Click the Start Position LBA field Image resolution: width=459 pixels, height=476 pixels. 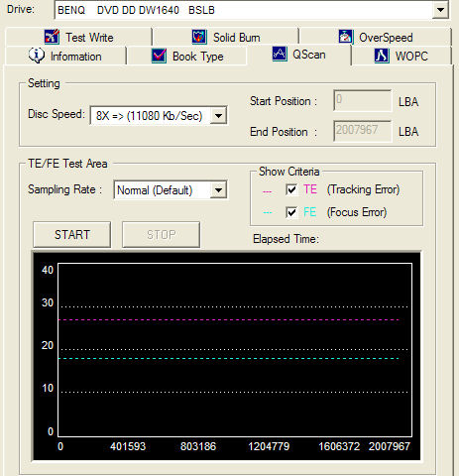[363, 101]
